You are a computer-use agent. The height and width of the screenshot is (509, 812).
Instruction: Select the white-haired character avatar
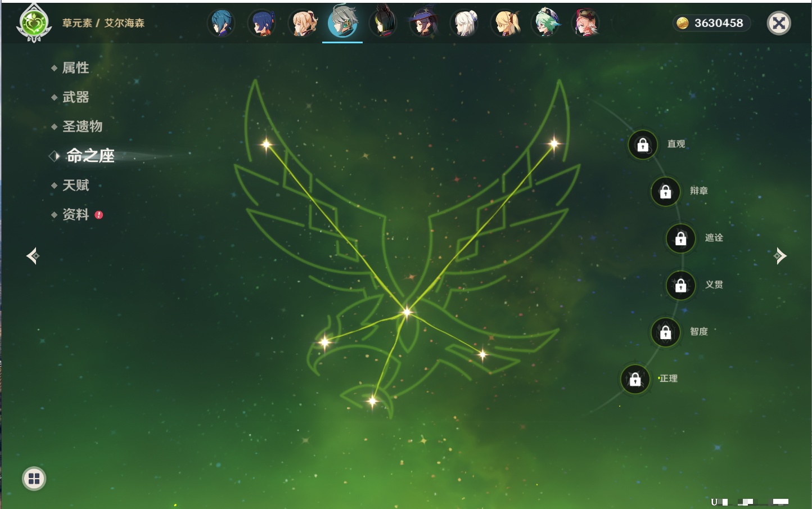464,23
